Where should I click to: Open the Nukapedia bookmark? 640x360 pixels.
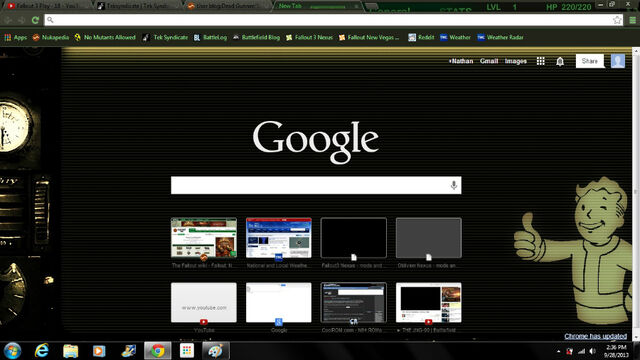(51, 38)
